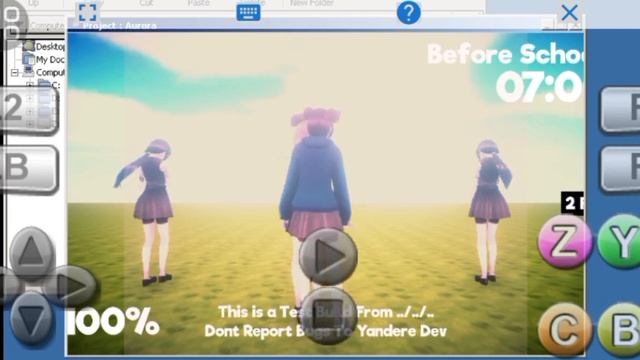Image resolution: width=640 pixels, height=360 pixels.
Task: Click the Paste toolbar item
Action: pos(198,3)
